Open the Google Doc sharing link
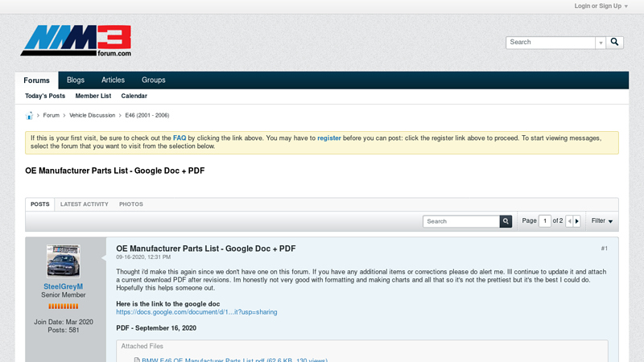The width and height of the screenshot is (644, 362). (x=196, y=312)
